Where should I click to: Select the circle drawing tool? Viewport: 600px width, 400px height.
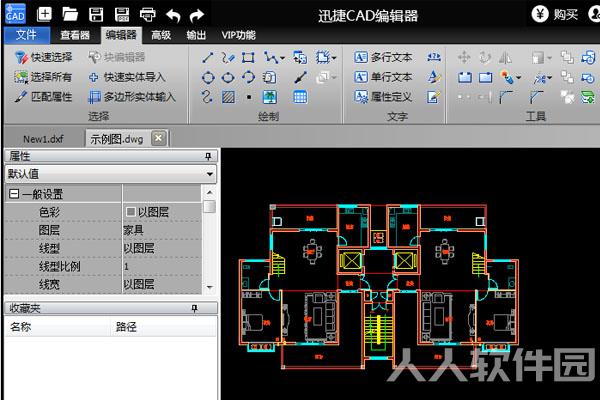208,77
